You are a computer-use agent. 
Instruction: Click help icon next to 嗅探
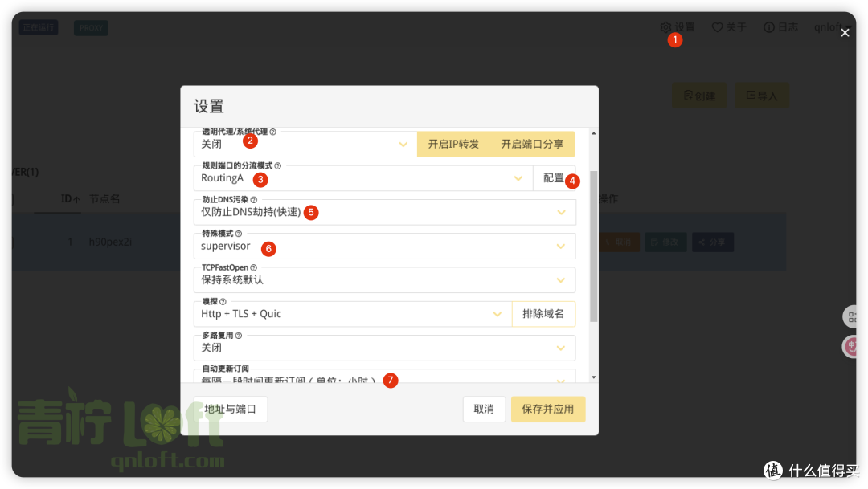223,301
